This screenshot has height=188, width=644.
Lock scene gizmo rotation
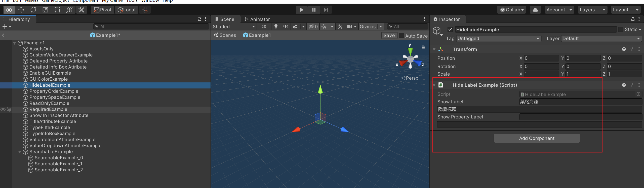423,47
